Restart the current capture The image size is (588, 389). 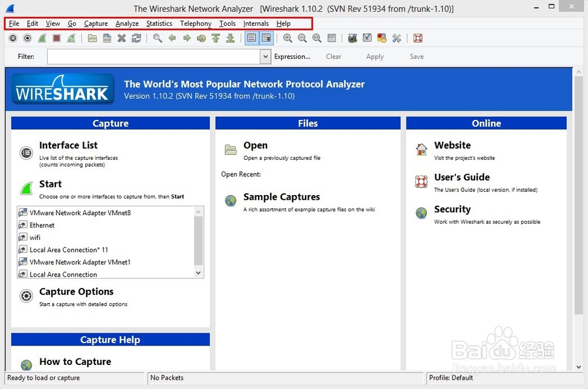(x=71, y=38)
